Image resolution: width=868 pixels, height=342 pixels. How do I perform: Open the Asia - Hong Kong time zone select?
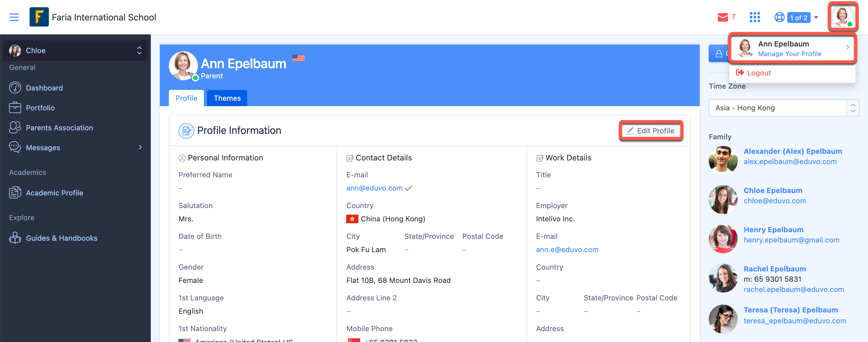784,108
